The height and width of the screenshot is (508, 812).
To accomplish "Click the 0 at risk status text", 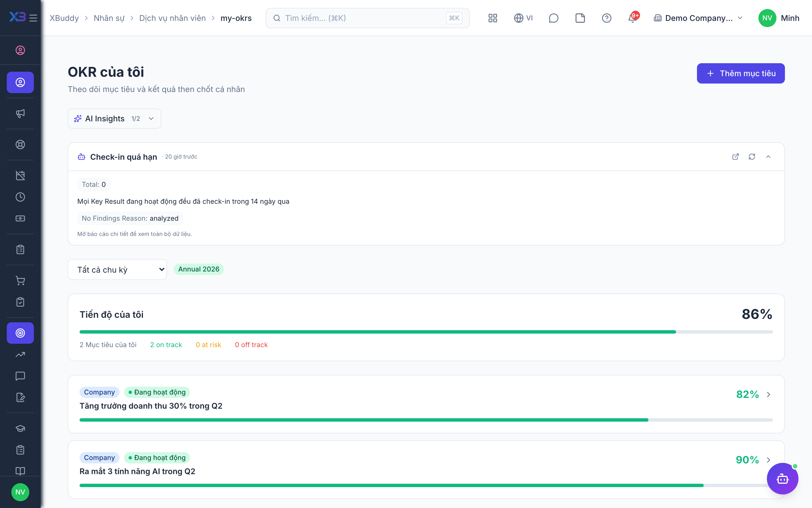I will click(x=208, y=345).
